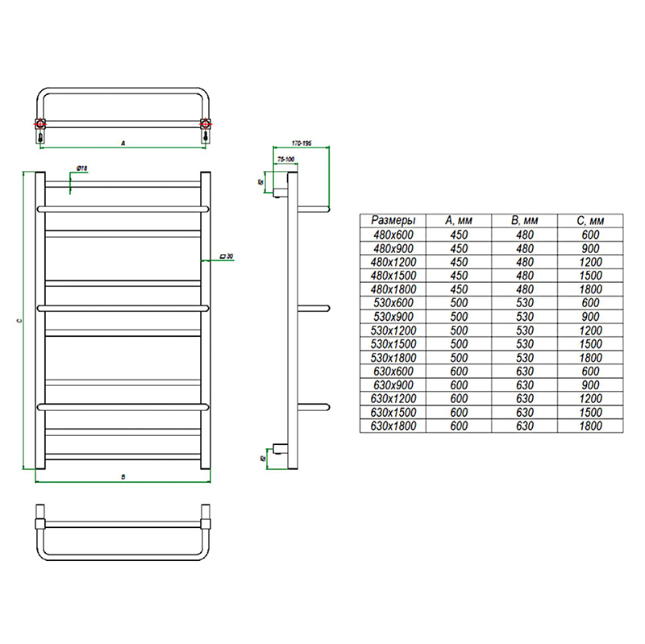Click the C value in the 480x1800 row
645x644 pixels.
tap(590, 289)
